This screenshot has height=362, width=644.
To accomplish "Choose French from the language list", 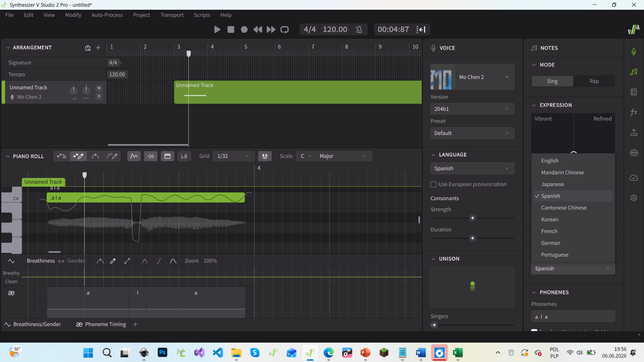I will [573, 231].
